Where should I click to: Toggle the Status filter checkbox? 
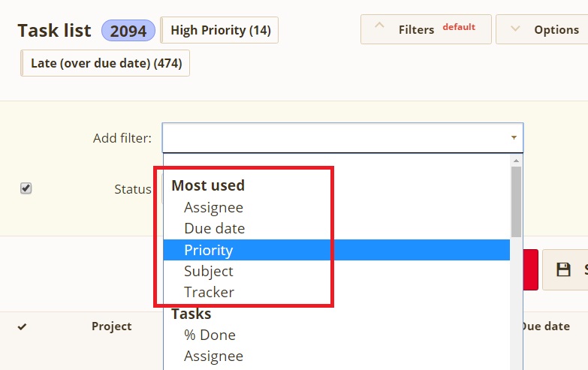point(26,188)
